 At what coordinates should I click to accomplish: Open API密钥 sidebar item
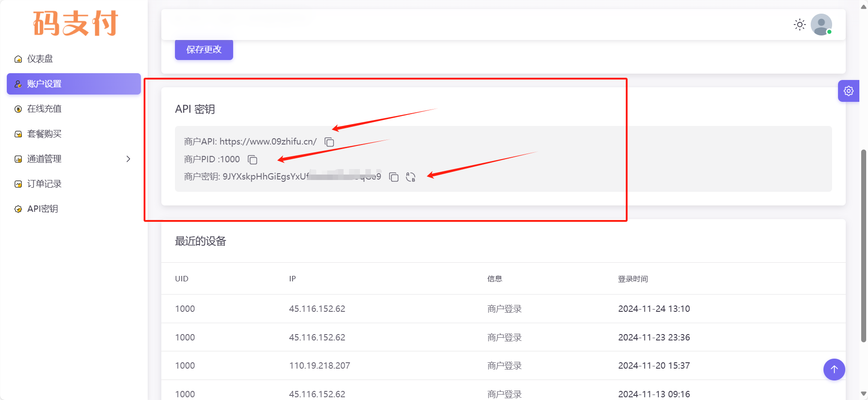click(42, 209)
